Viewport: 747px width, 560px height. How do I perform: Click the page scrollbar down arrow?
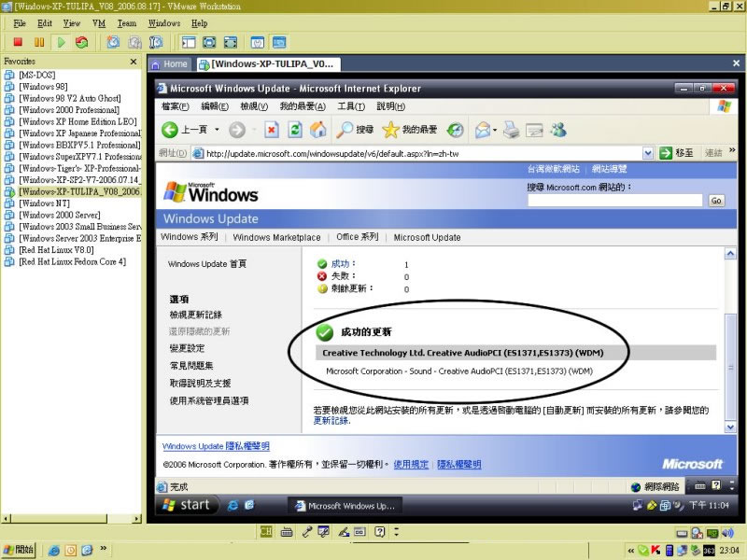click(x=730, y=427)
